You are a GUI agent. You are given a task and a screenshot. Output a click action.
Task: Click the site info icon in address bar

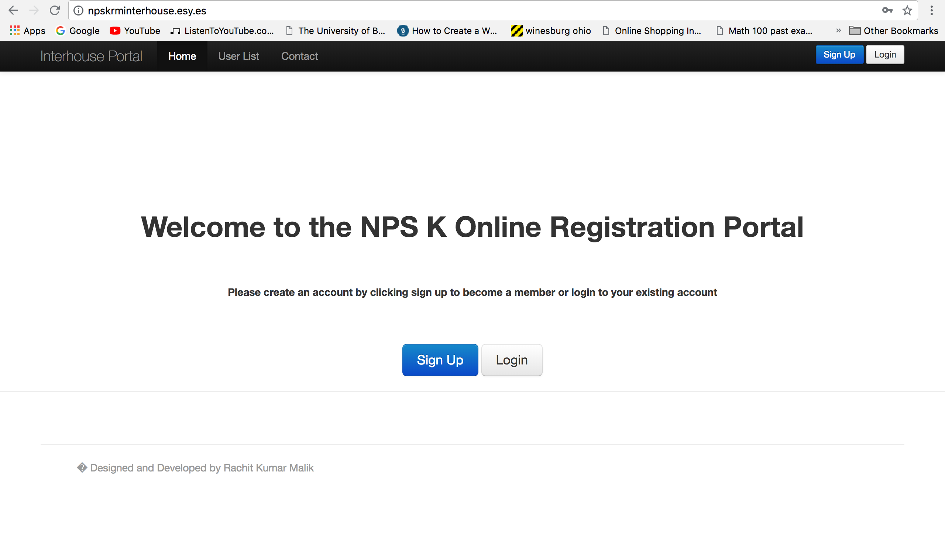pyautogui.click(x=79, y=11)
